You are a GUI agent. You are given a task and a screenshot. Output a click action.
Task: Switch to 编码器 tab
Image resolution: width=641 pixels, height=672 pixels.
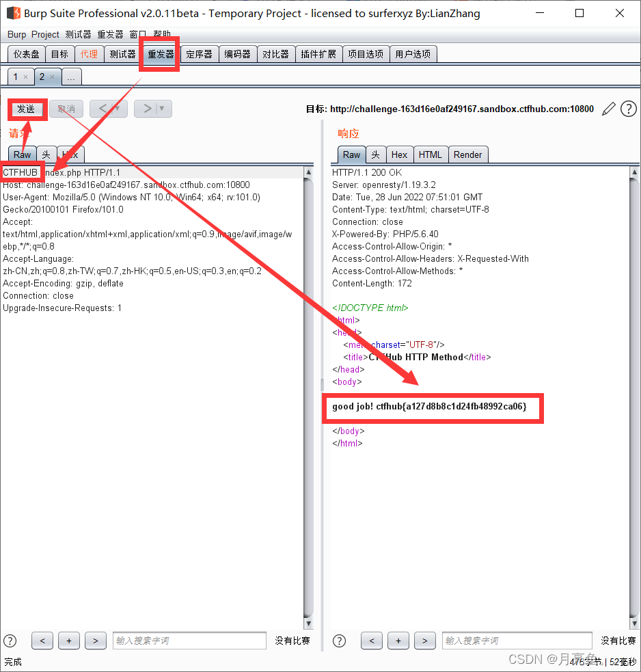pos(237,54)
